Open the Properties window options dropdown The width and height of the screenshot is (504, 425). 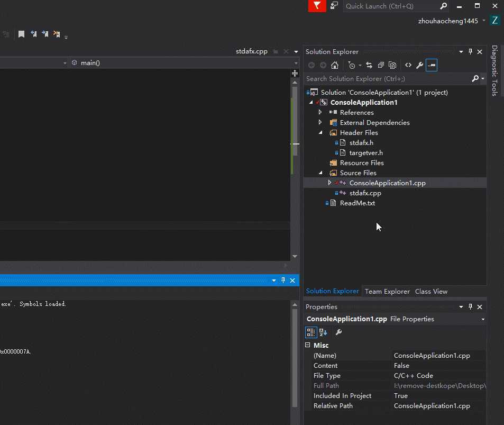coord(461,306)
